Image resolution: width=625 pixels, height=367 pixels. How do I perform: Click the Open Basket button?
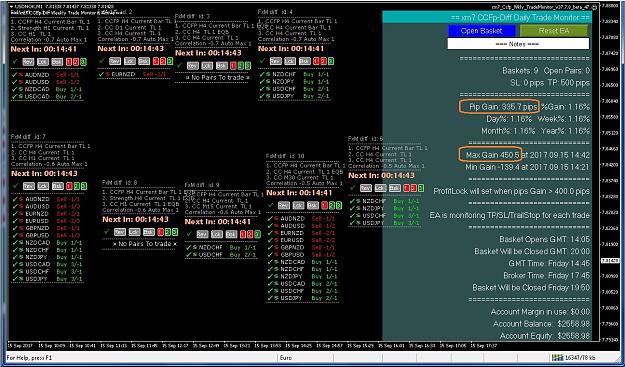coord(481,31)
